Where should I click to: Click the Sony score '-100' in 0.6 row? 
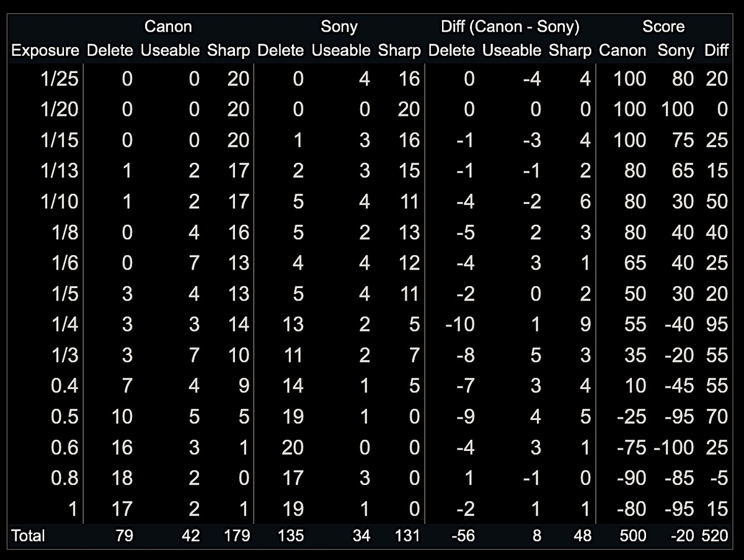673,447
